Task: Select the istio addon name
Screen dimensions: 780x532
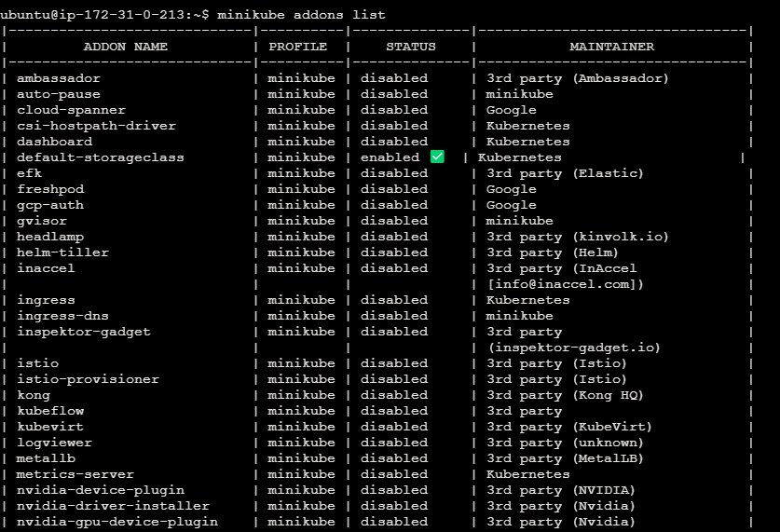Action: point(38,363)
